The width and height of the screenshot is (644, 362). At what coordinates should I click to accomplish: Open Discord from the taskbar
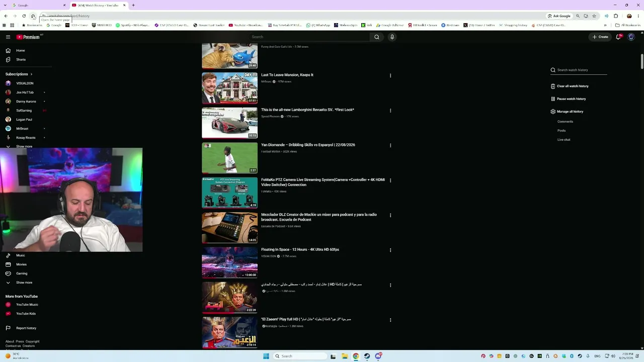click(378, 356)
